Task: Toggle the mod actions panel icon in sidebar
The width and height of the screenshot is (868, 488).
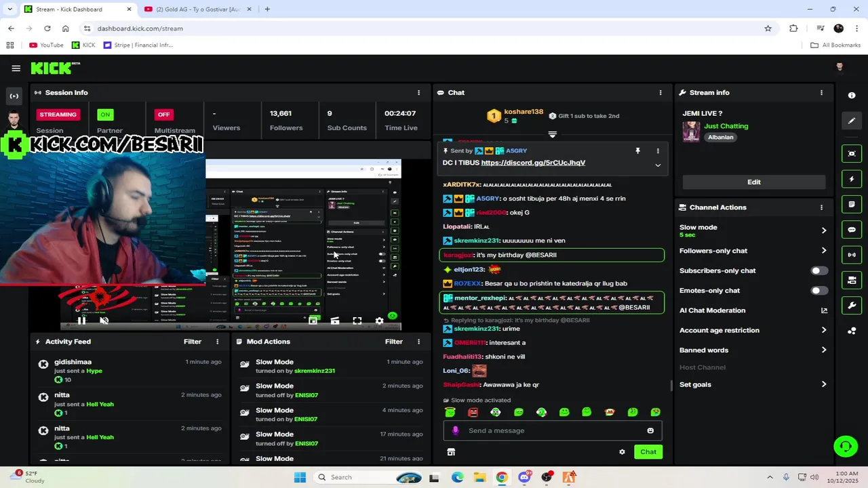Action: [x=852, y=204]
